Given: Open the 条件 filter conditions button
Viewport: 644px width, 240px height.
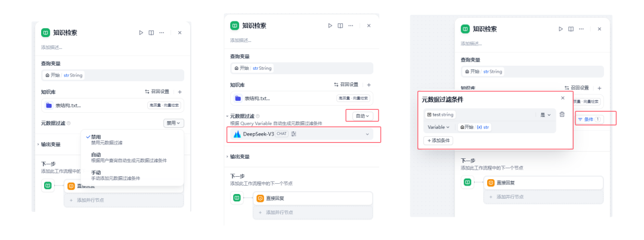Looking at the screenshot, I should [x=589, y=119].
